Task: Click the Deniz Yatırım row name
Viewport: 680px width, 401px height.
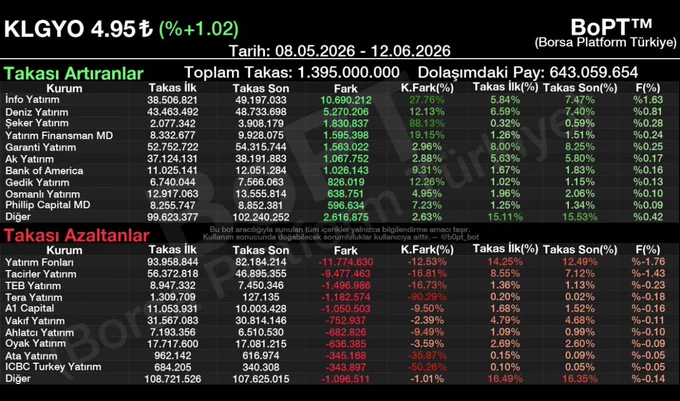Action: pyautogui.click(x=36, y=112)
